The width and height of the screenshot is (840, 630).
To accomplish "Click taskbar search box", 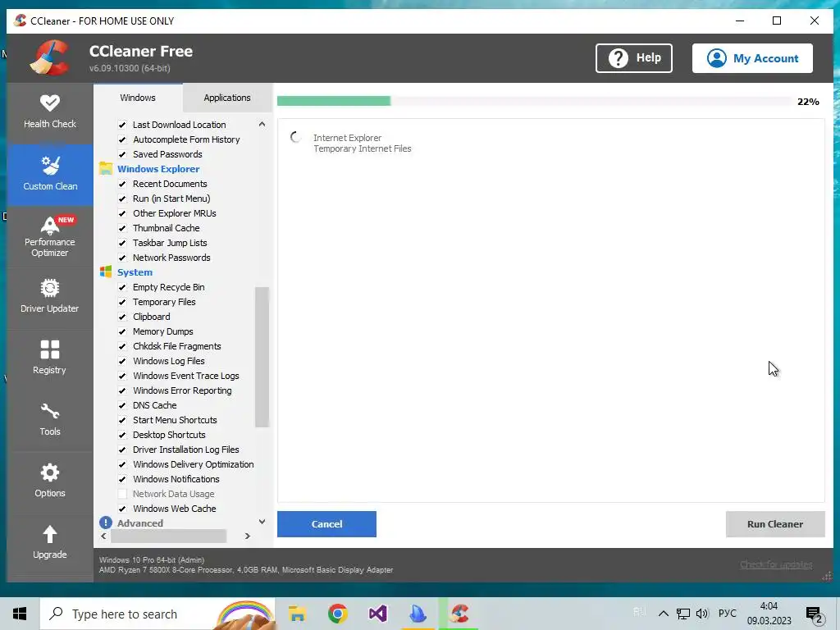I will pos(157,614).
